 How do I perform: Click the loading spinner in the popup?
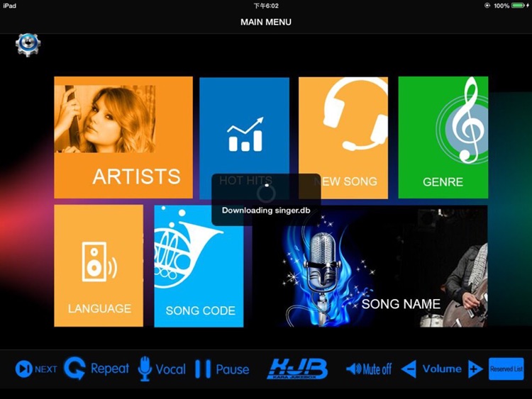(266, 193)
